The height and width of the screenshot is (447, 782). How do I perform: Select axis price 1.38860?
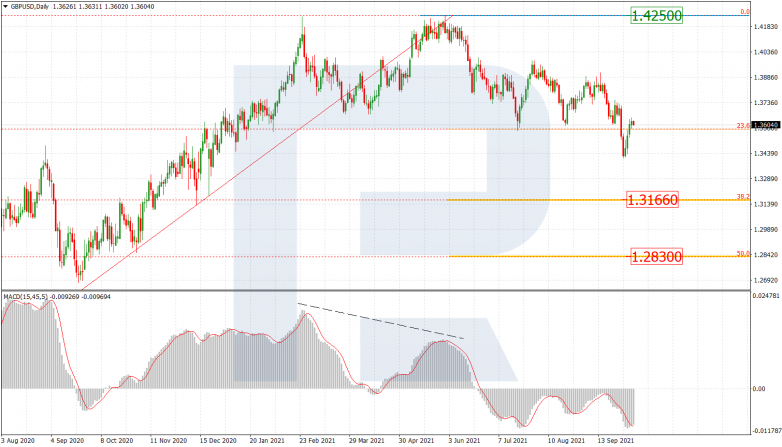[765, 77]
